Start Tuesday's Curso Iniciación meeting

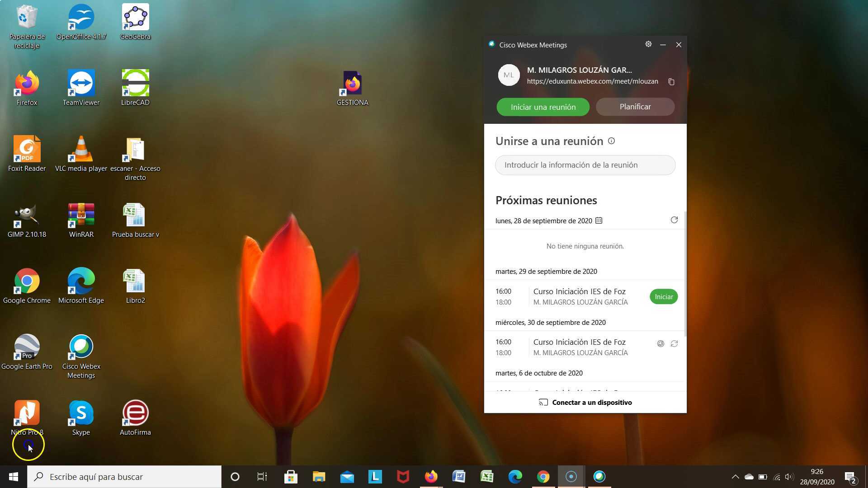click(x=664, y=297)
